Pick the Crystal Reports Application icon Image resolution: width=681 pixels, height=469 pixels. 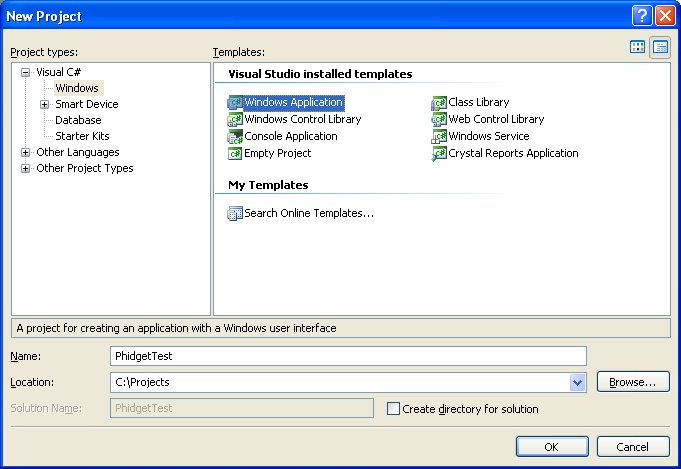tap(439, 153)
